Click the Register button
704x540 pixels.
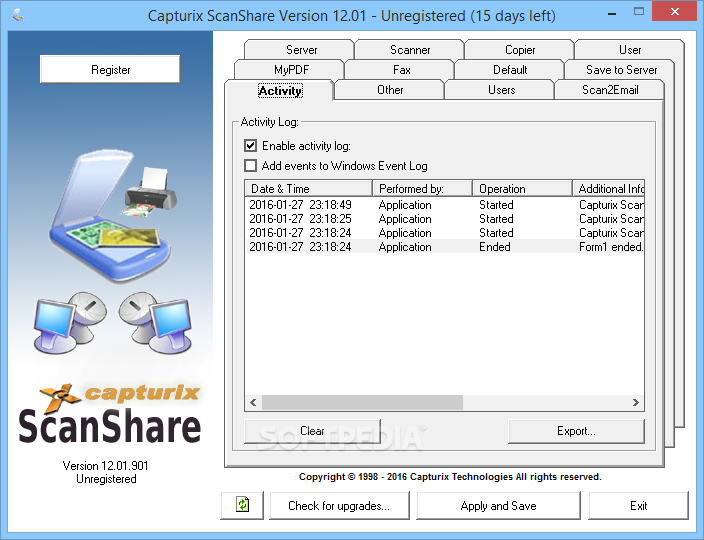pos(110,70)
